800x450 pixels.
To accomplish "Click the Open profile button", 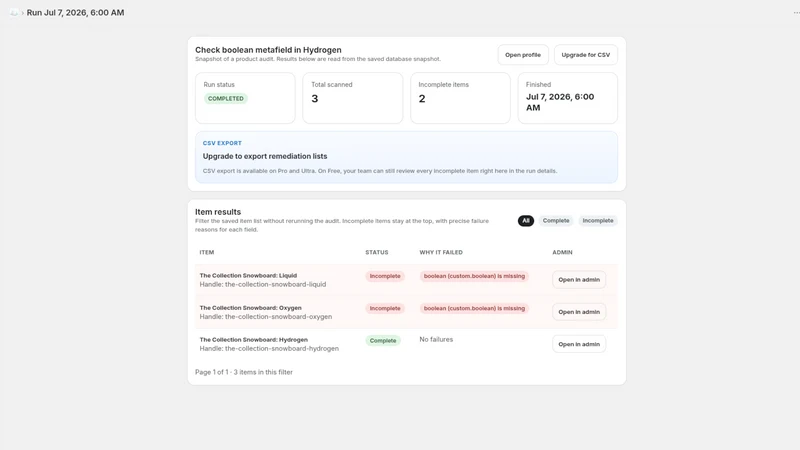I will (523, 55).
